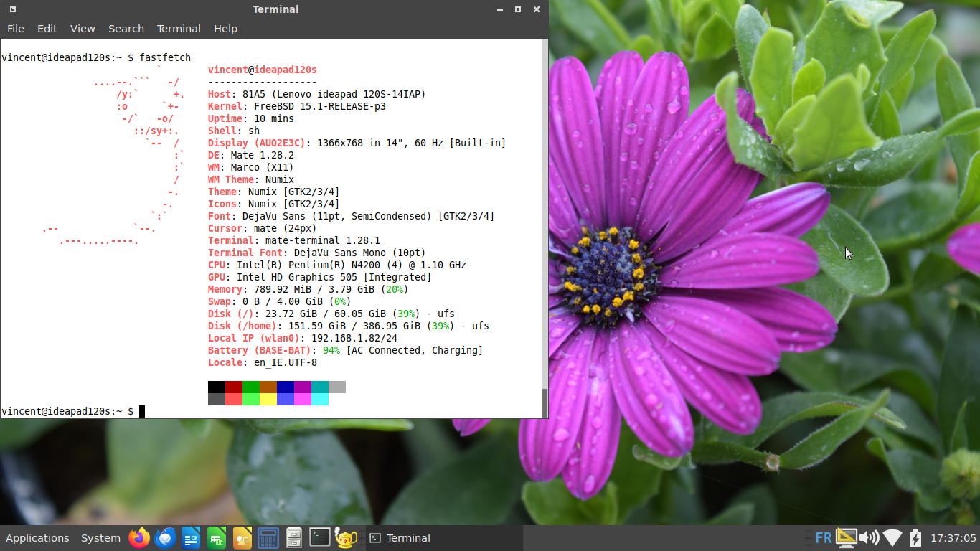The height and width of the screenshot is (551, 980).
Task: Open the FR keyboard layout indicator
Action: pos(824,537)
